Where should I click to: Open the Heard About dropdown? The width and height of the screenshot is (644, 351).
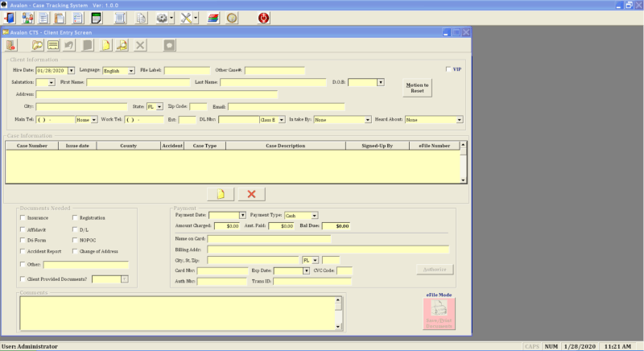459,120
